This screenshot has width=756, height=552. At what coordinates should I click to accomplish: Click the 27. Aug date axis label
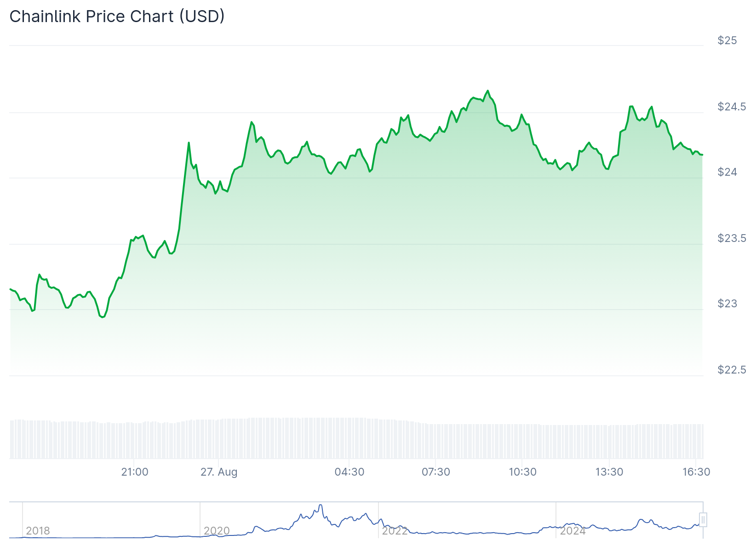click(219, 472)
